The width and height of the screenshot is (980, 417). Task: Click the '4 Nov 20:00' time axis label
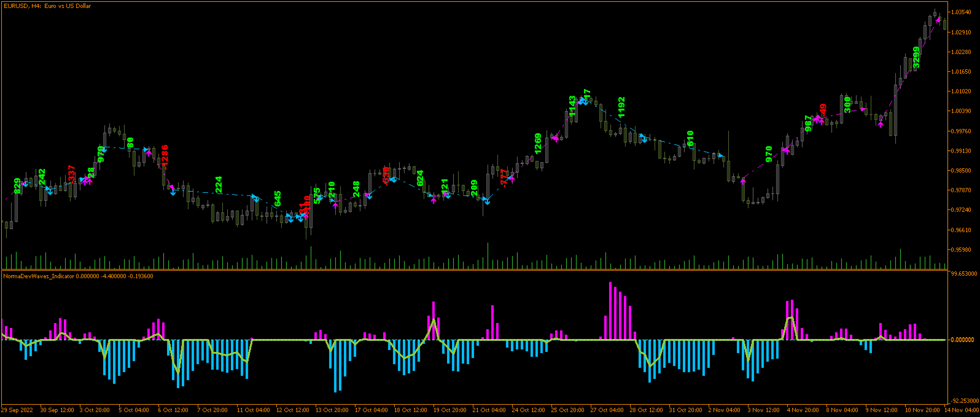coord(803,410)
